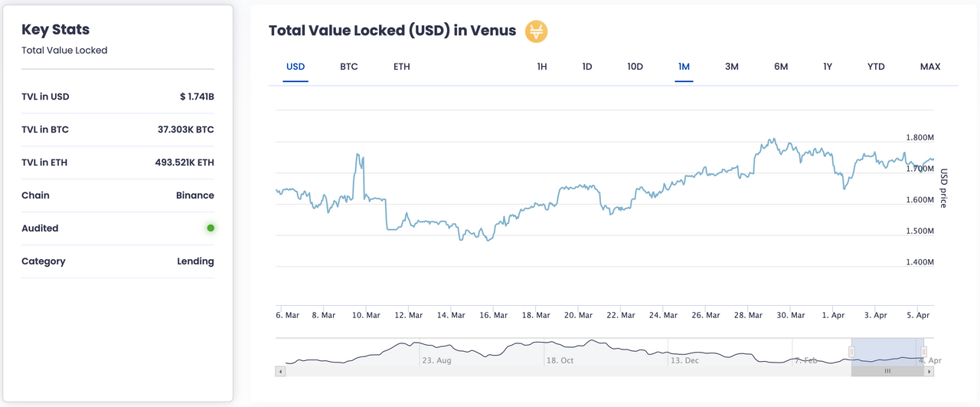Select the 3M time range
Screen dimensions: 980x407
coord(732,67)
